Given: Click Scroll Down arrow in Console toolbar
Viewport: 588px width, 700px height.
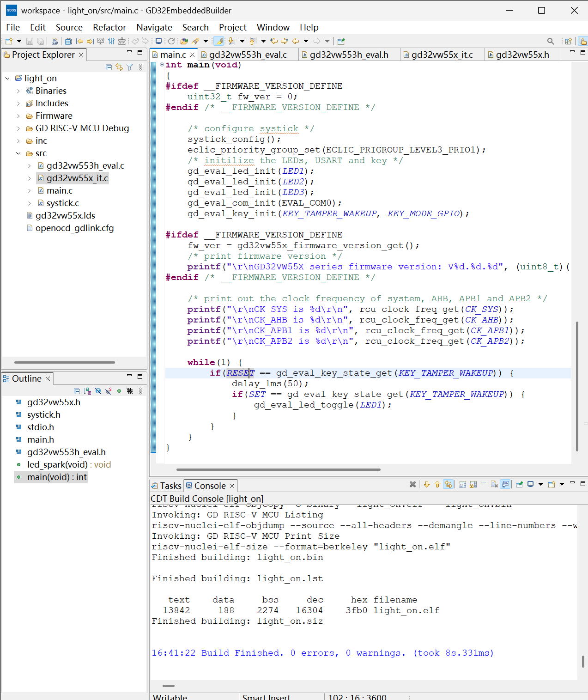Looking at the screenshot, I should (427, 484).
